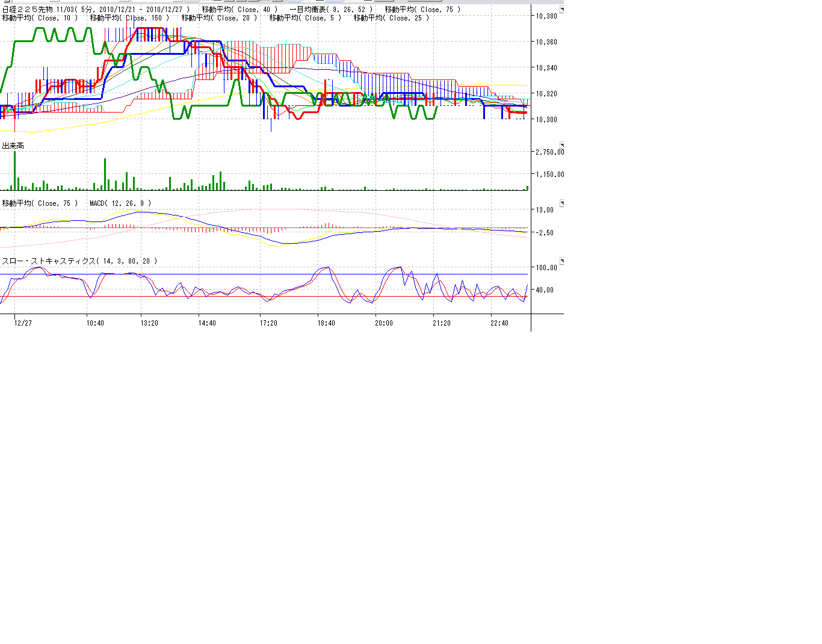This screenshot has width=822, height=644.
Task: Select the 移動平均(Close, 10) indicator label
Action: pos(40,18)
